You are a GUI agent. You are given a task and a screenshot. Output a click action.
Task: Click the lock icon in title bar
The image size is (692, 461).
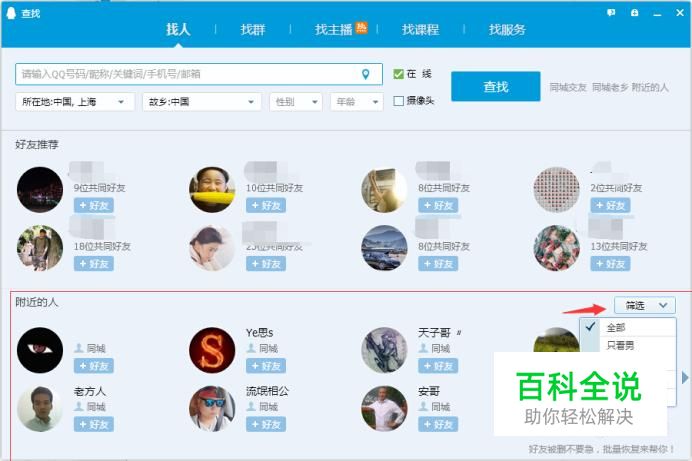click(x=634, y=13)
